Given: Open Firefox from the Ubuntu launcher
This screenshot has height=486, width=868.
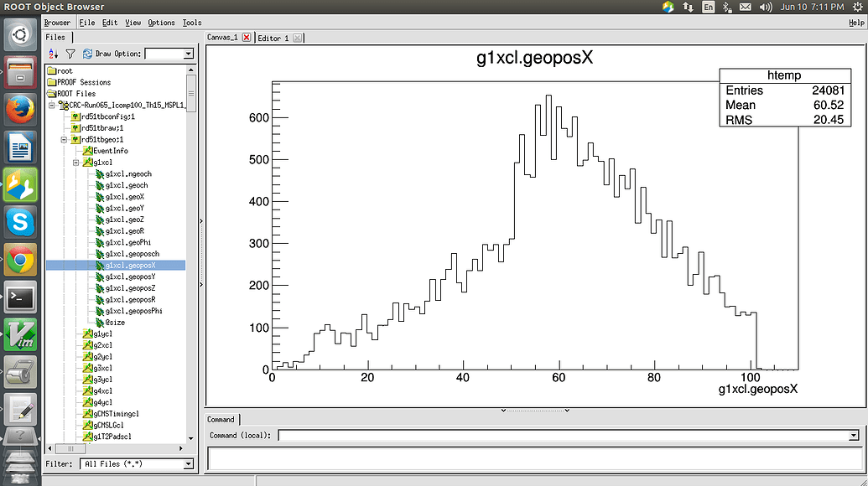Looking at the screenshot, I should pyautogui.click(x=20, y=110).
